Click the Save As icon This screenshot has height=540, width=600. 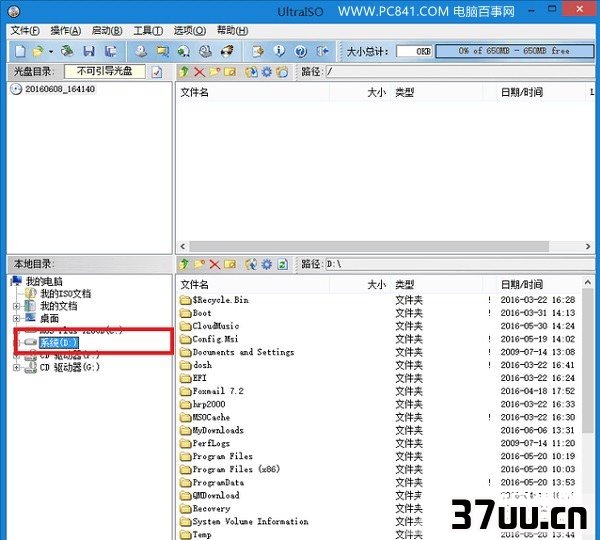(x=111, y=51)
